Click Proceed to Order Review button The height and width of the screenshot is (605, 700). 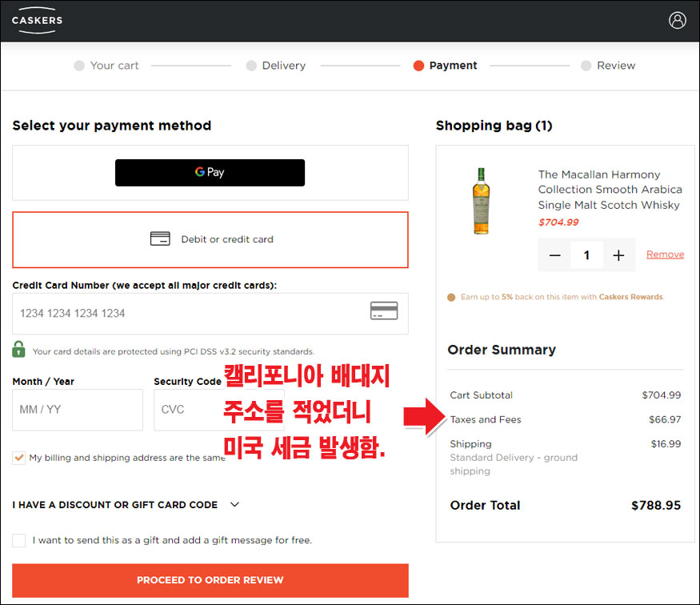click(x=210, y=580)
